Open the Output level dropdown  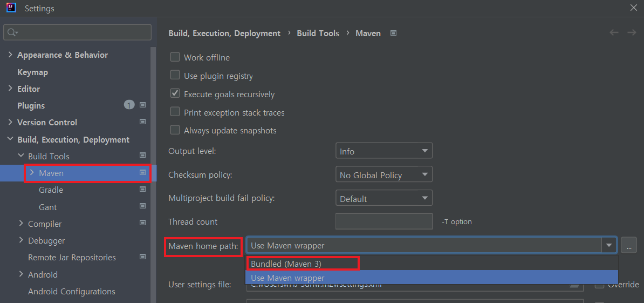pyautogui.click(x=384, y=151)
